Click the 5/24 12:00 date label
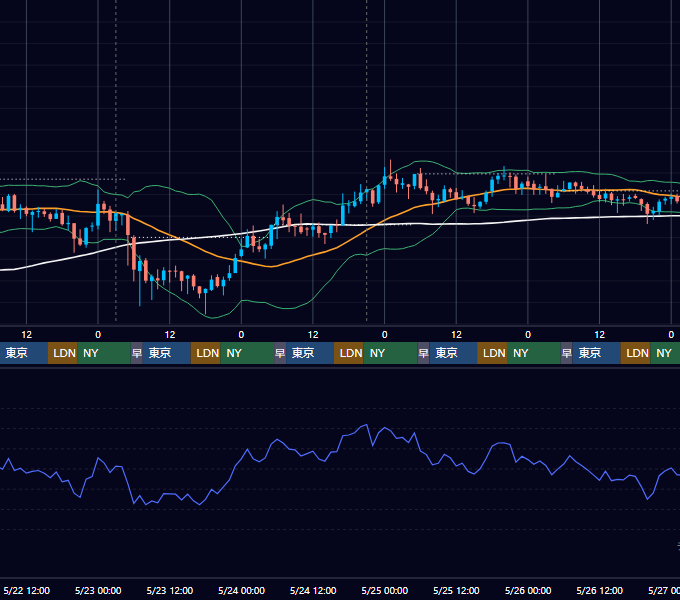 coord(313,590)
